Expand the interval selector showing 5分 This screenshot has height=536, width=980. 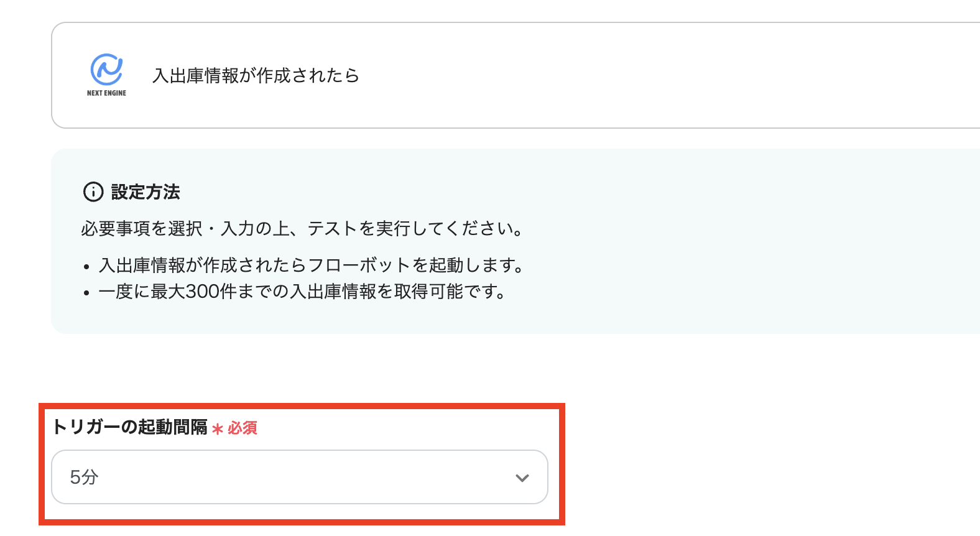[x=300, y=478]
